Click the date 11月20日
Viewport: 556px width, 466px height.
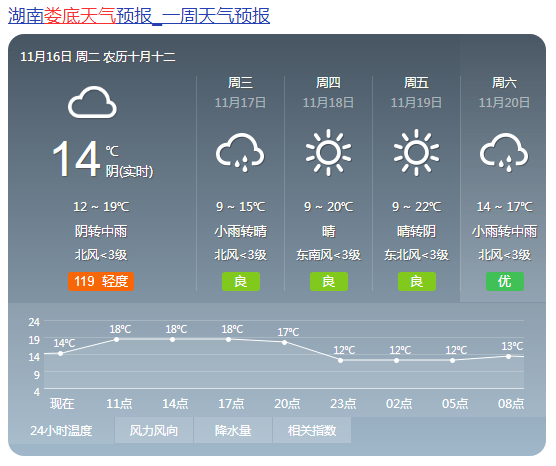pyautogui.click(x=504, y=103)
